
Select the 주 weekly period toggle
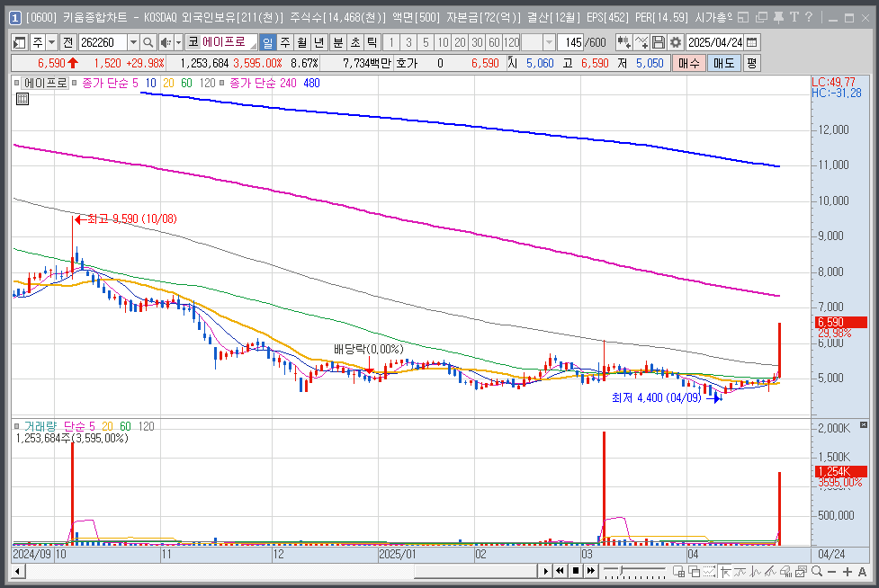click(285, 42)
